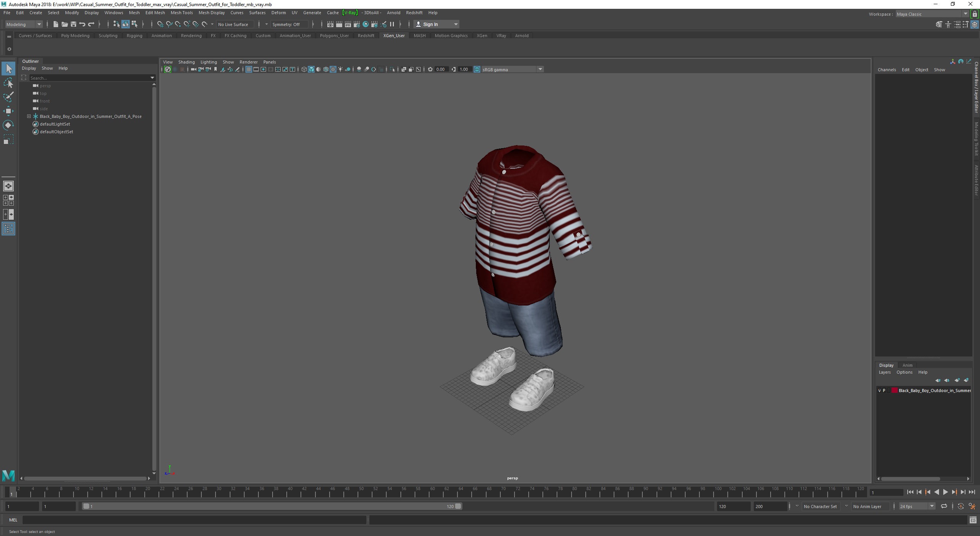Open the Symmetry: Off dropdown

click(x=289, y=24)
